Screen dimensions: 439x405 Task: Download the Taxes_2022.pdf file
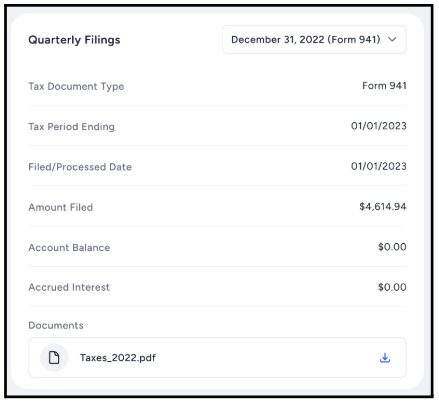pos(385,358)
